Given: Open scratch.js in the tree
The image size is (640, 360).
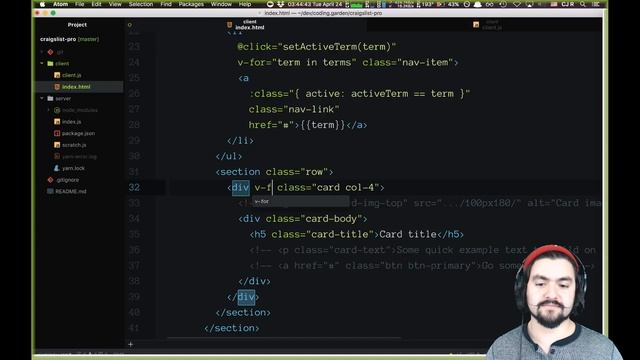Looking at the screenshot, I should pos(74,145).
